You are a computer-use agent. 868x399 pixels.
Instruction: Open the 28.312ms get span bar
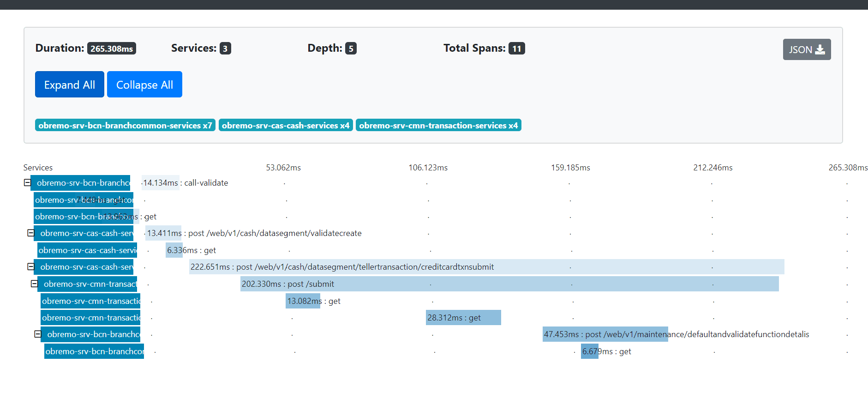click(x=463, y=318)
